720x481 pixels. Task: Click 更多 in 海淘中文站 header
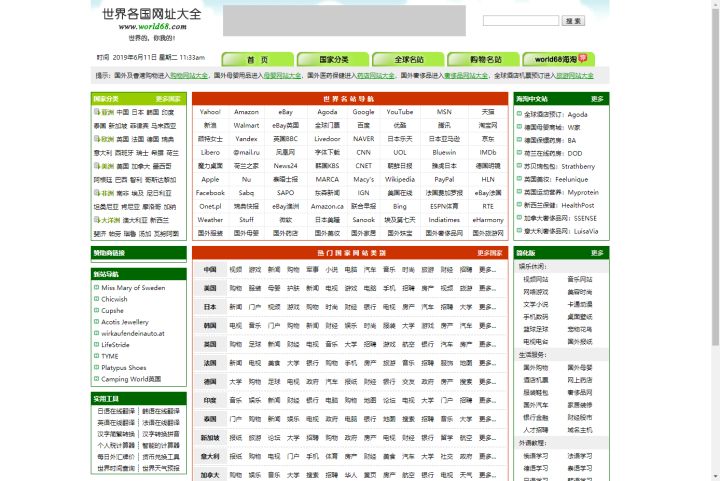pyautogui.click(x=597, y=99)
